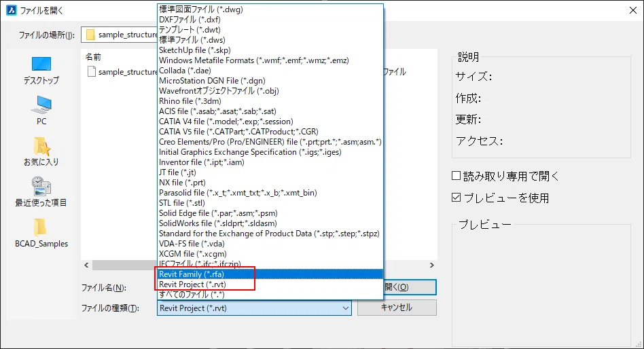Pick Creo Elements/Pro (Pro/ENGINEER) file
Image resolution: width=644 pixels, height=349 pixels.
coord(270,142)
